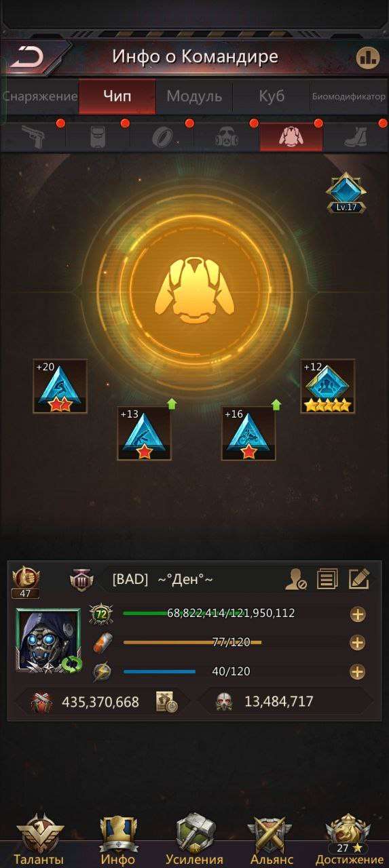The image size is (389, 868).
Task: Switch to the Куб tab
Action: (x=272, y=96)
